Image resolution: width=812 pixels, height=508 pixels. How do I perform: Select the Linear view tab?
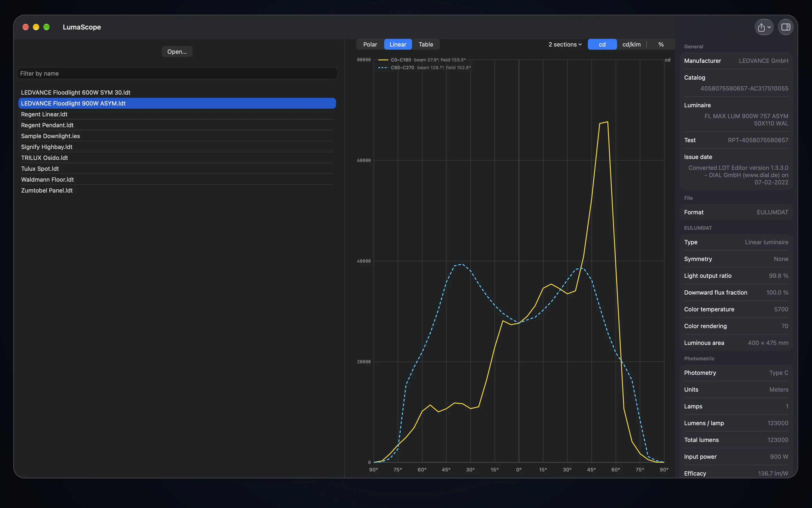398,44
